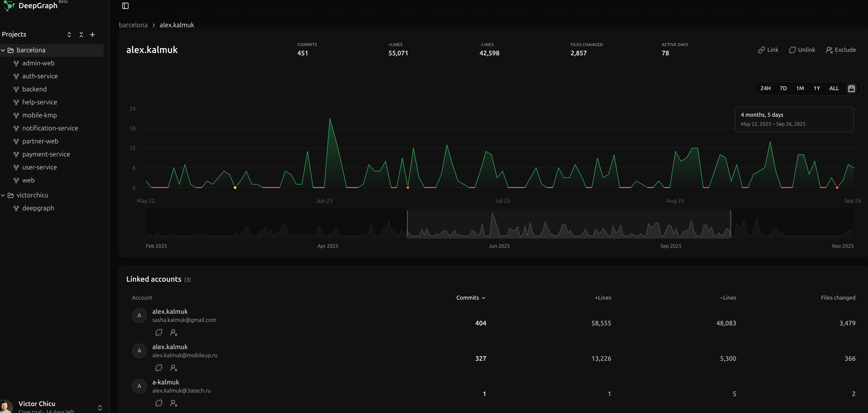Click the Unlink button in the header
Screen dimensions: 868x413
[x=802, y=50]
